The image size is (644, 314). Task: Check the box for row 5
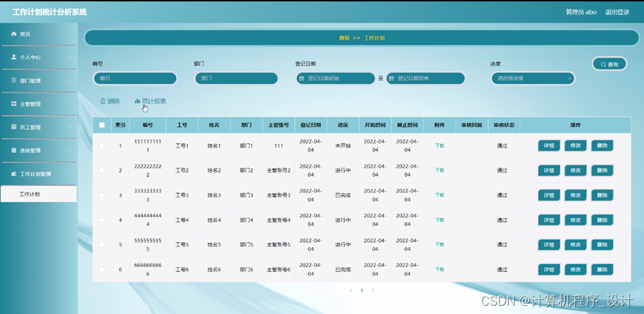pyautogui.click(x=102, y=245)
